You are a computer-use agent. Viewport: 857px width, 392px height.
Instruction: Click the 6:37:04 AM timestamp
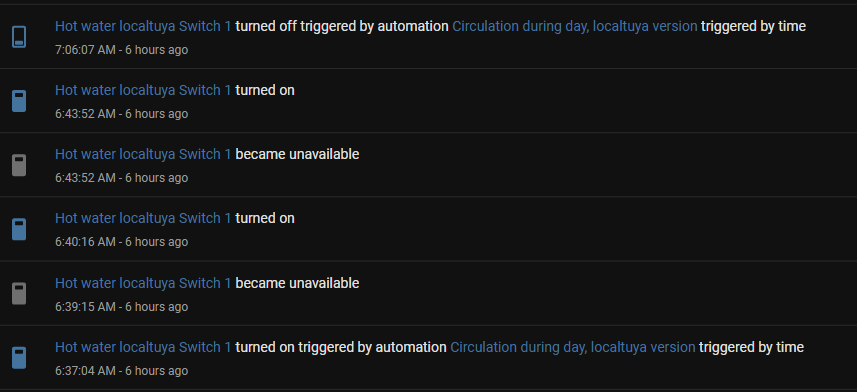pos(85,371)
